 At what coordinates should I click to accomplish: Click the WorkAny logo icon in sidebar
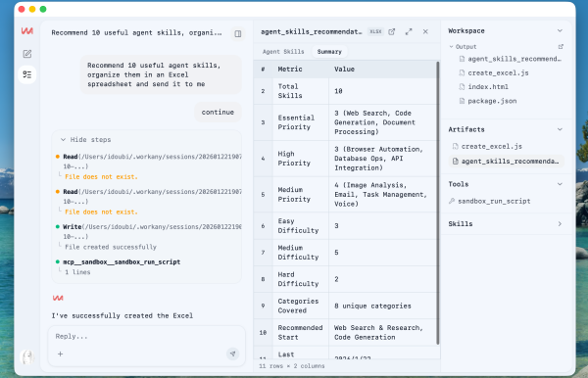click(27, 31)
